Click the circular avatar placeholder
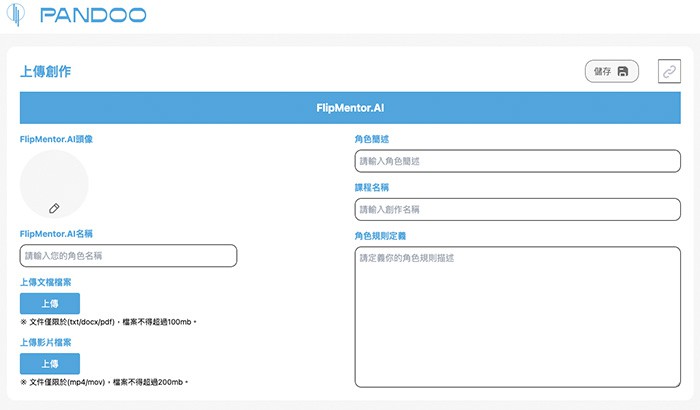 click(54, 183)
